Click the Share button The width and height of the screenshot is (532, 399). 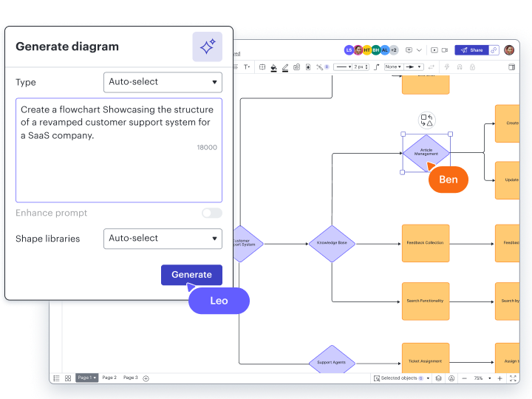pos(471,50)
